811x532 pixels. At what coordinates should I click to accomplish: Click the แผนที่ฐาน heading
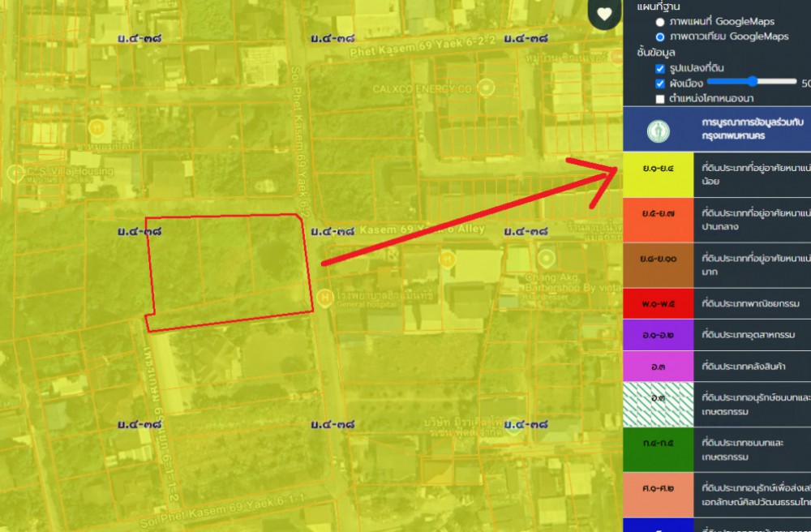click(x=659, y=6)
